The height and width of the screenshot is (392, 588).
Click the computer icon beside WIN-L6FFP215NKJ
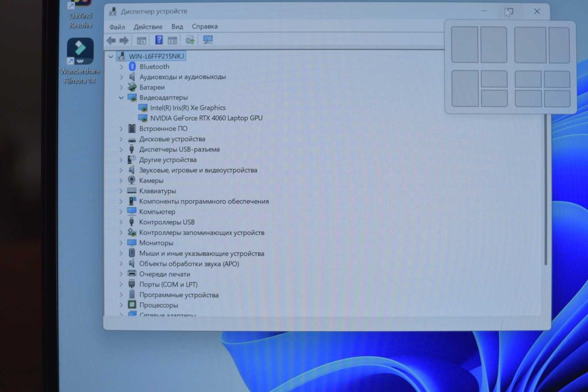(x=121, y=56)
